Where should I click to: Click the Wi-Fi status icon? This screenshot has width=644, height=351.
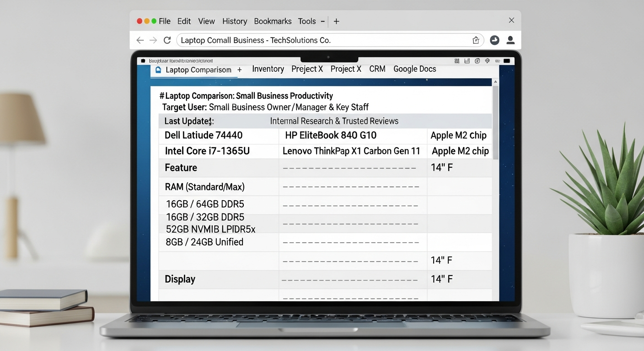(488, 60)
